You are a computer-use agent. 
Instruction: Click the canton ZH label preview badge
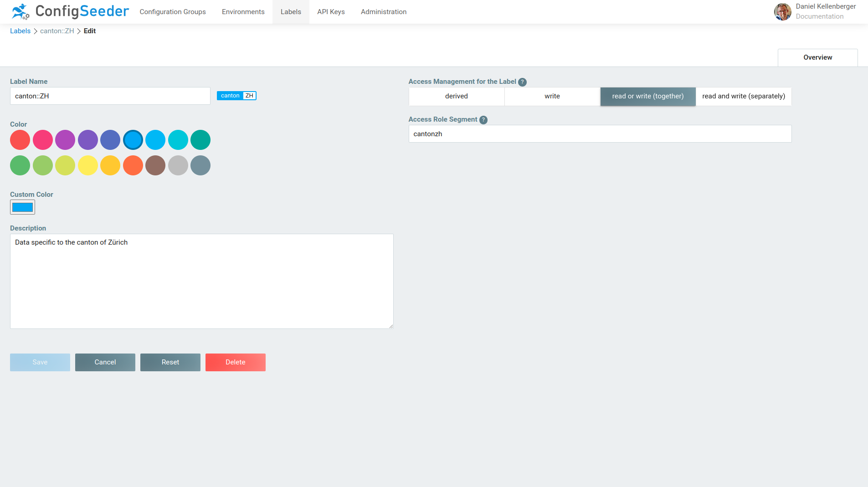click(x=236, y=96)
